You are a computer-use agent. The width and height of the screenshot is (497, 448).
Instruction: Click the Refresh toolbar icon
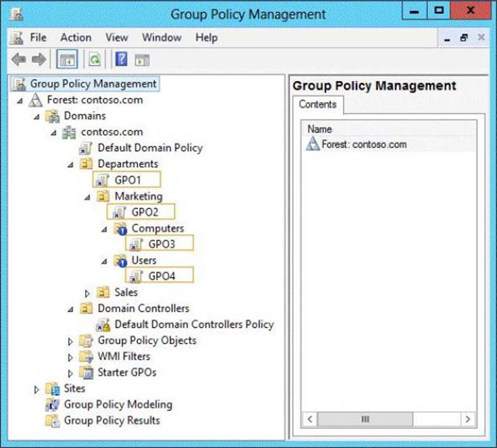tap(95, 60)
